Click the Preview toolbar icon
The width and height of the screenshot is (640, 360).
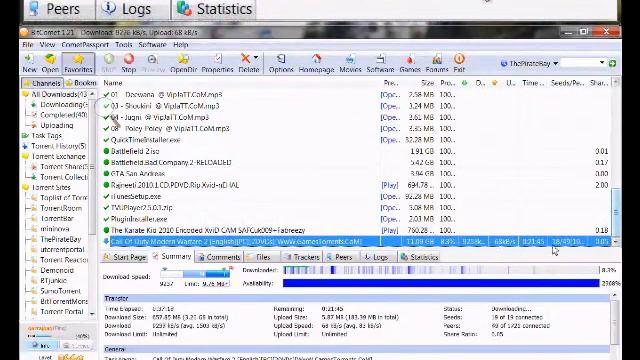[x=153, y=63]
